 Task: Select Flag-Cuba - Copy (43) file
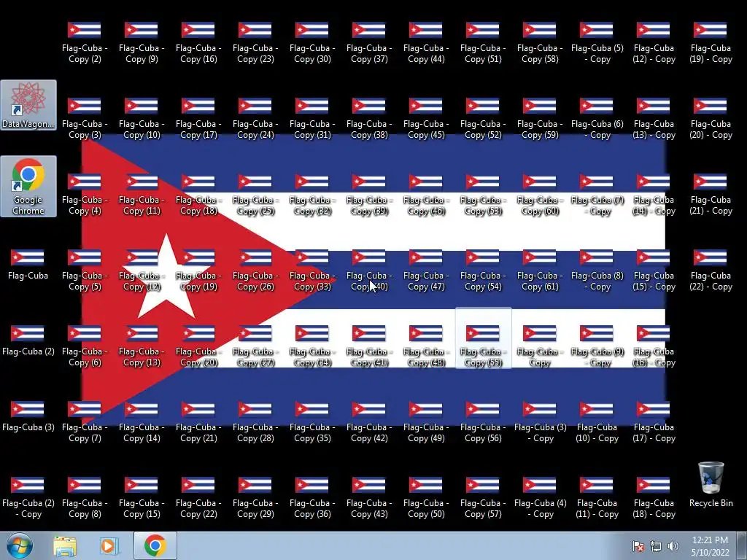pyautogui.click(x=368, y=497)
